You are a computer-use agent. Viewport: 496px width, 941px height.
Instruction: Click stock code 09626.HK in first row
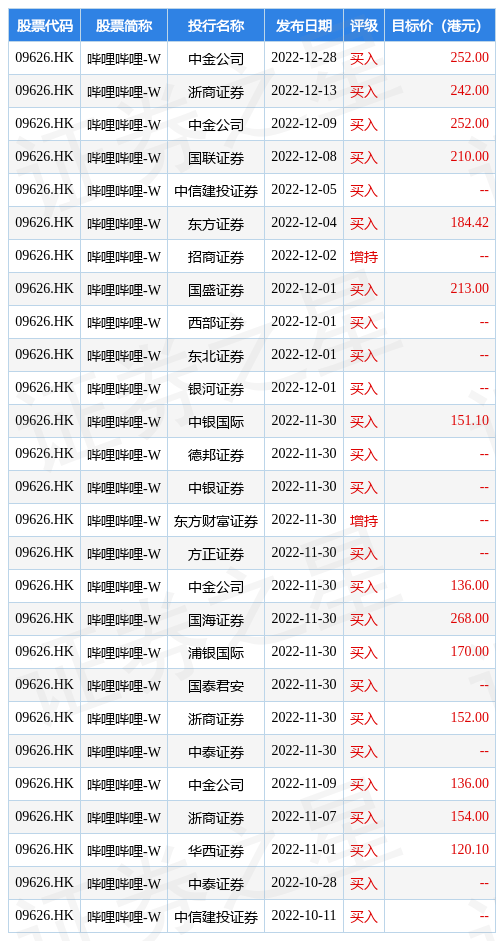pyautogui.click(x=44, y=58)
